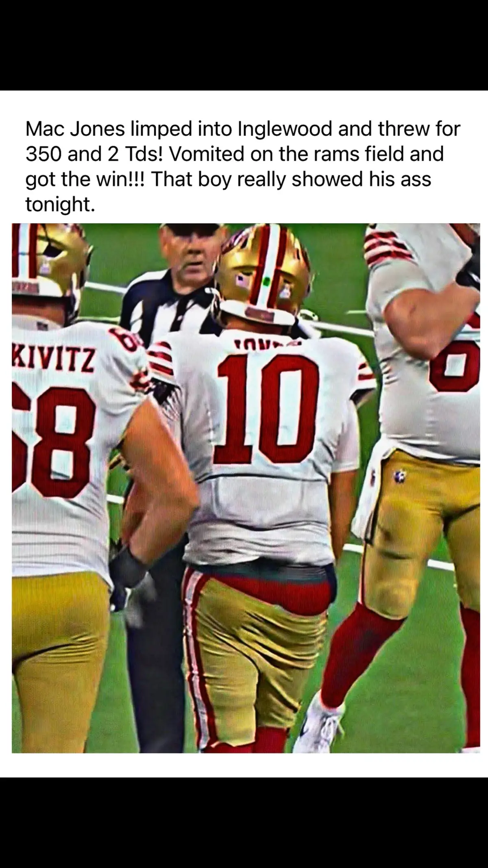Tap the green dot on the helmet

pyautogui.click(x=267, y=280)
